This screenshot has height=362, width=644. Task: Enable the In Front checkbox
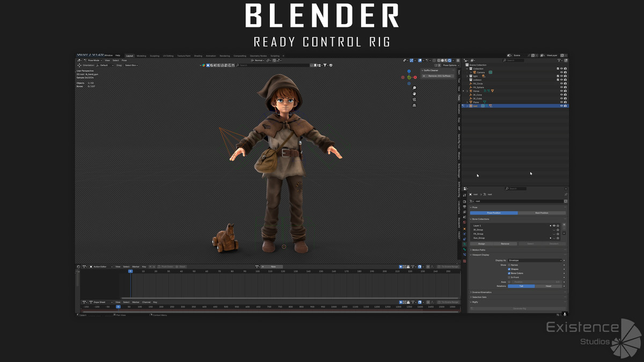(509, 277)
